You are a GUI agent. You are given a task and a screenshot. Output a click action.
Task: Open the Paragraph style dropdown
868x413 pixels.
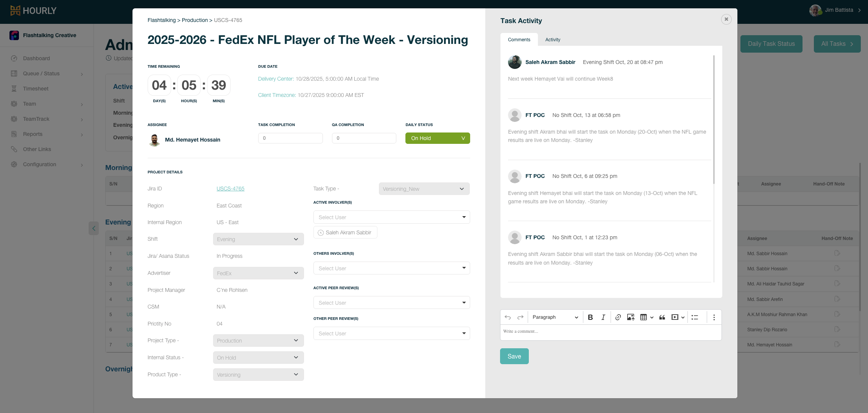(x=555, y=317)
